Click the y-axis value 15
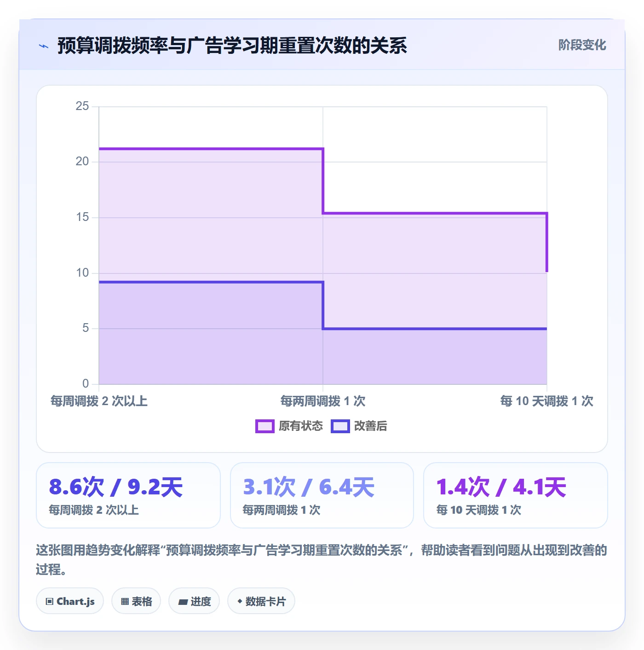The image size is (644, 650). click(x=82, y=217)
